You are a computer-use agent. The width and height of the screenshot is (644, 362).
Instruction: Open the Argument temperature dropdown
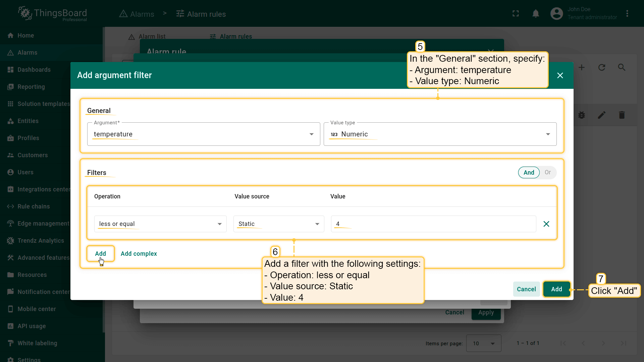pyautogui.click(x=203, y=134)
